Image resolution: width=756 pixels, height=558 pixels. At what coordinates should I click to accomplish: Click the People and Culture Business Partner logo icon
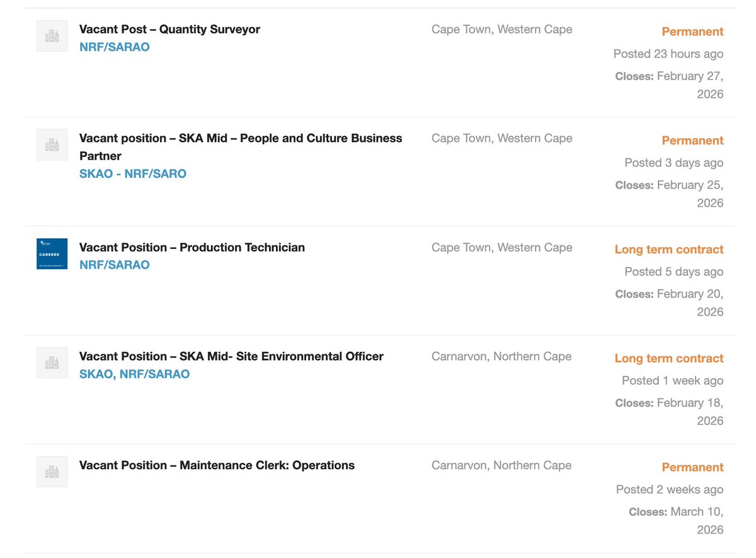point(52,145)
